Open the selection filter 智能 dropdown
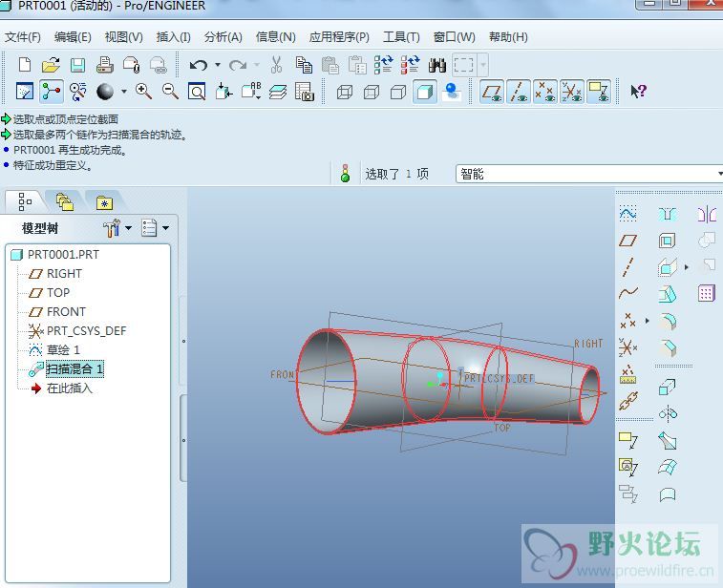The width and height of the screenshot is (723, 588). point(720,174)
